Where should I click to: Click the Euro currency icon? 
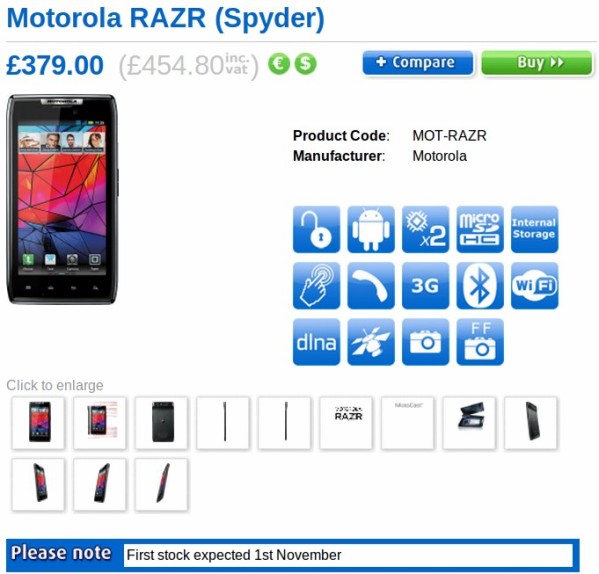pyautogui.click(x=279, y=64)
